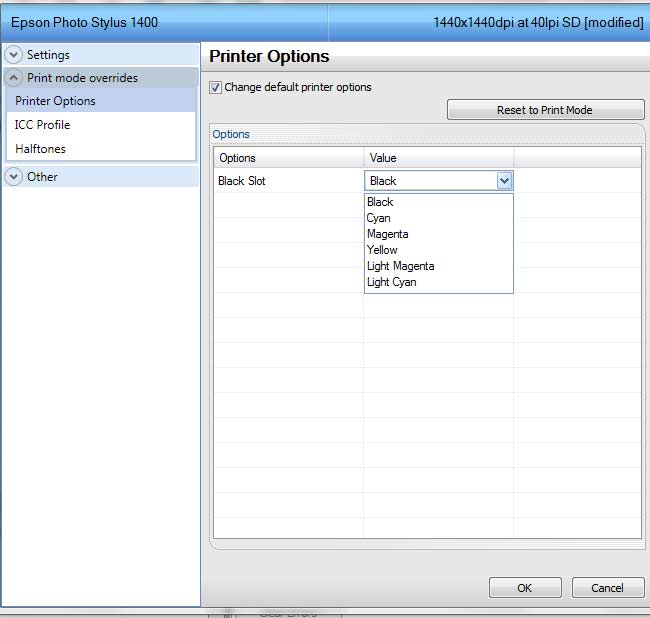This screenshot has width=650, height=618.
Task: Choose Black from the dropdown list
Action: 381,202
